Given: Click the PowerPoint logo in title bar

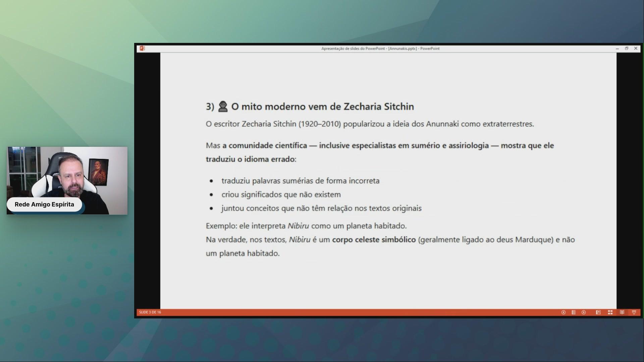Looking at the screenshot, I should point(142,48).
